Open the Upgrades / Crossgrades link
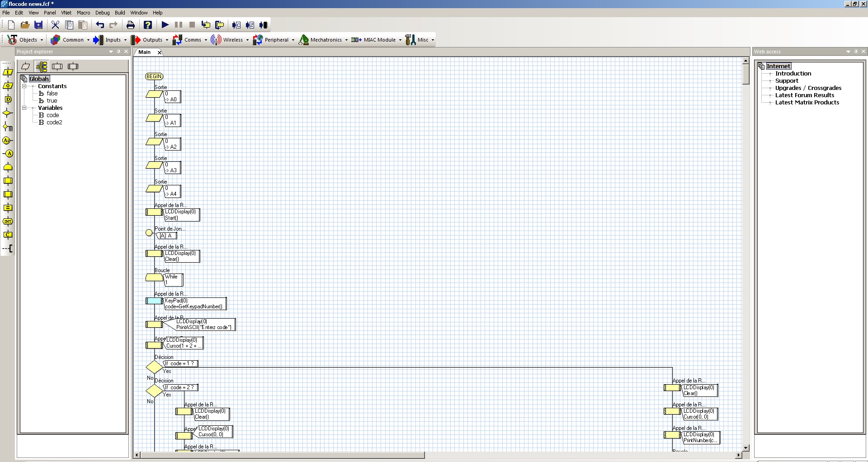Image resolution: width=868 pixels, height=462 pixels. click(x=808, y=88)
